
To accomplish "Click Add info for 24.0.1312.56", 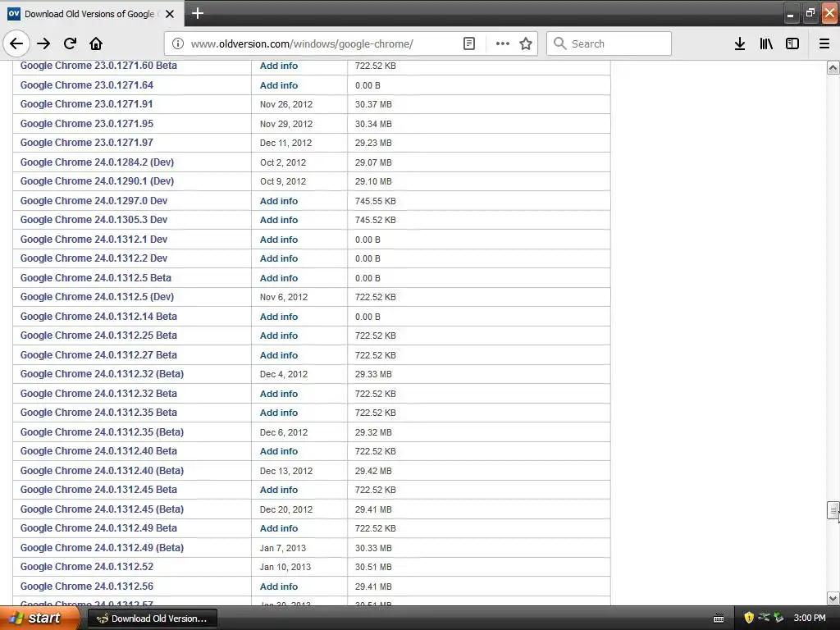I will pyautogui.click(x=279, y=587).
